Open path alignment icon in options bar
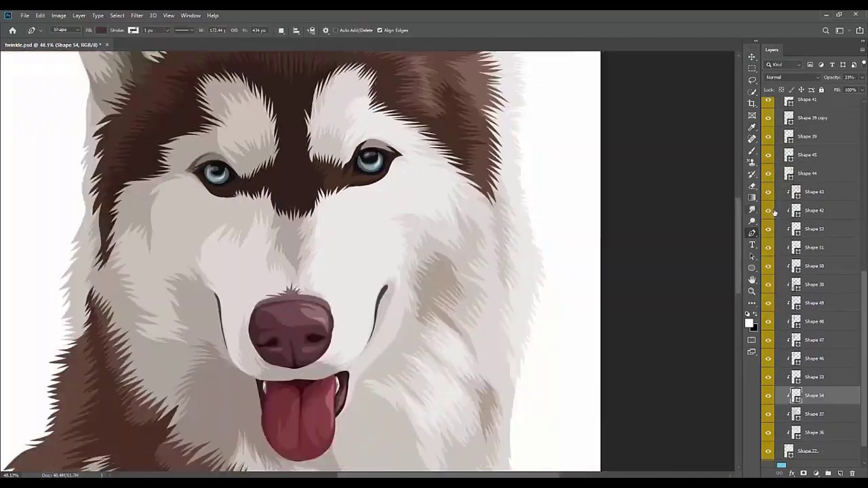The height and width of the screenshot is (488, 868). pyautogui.click(x=296, y=30)
